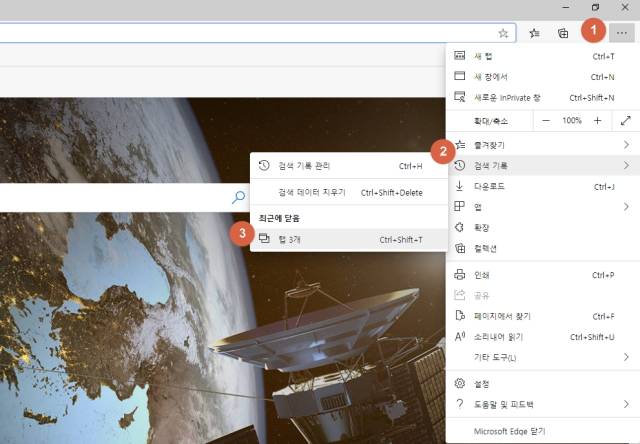640x444 pixels.
Task: Click the Apps grid icon
Action: [x=460, y=206]
